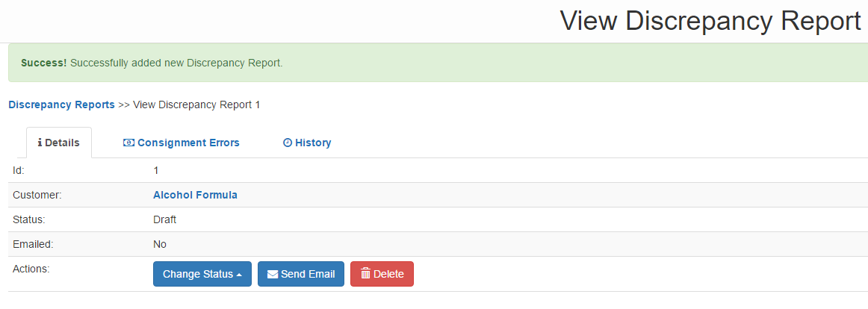The width and height of the screenshot is (868, 309).
Task: Click the info icon on Details tab
Action: [x=40, y=143]
